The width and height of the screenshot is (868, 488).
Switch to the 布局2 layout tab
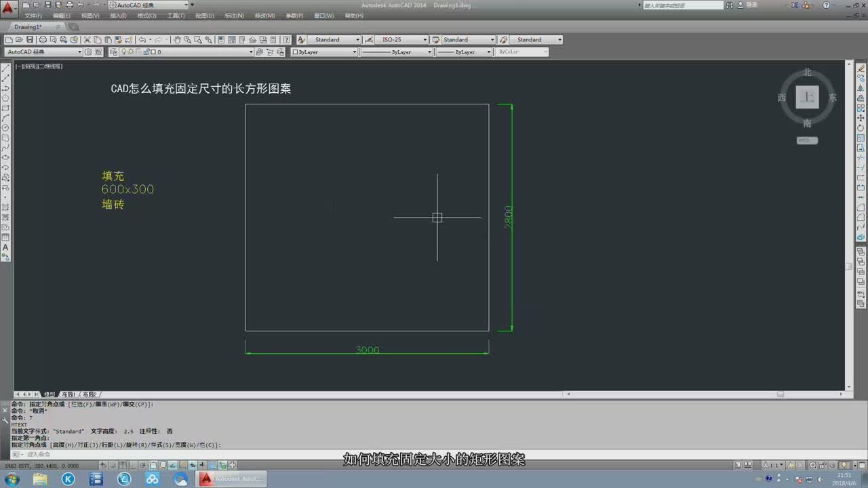(90, 394)
